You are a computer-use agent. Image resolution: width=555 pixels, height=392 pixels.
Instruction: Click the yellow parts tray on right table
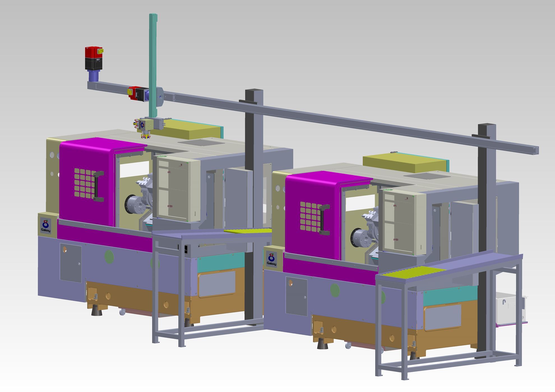click(412, 271)
